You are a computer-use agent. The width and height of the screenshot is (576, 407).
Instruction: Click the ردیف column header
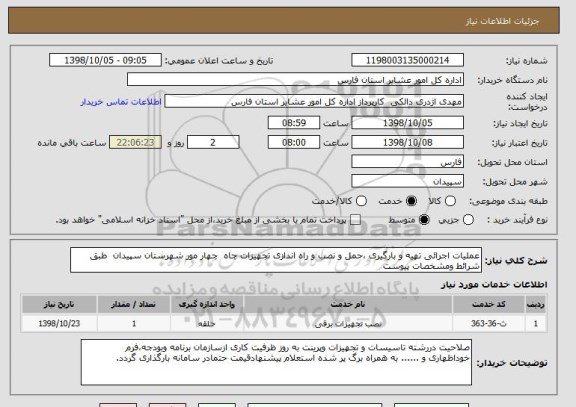pos(536,304)
